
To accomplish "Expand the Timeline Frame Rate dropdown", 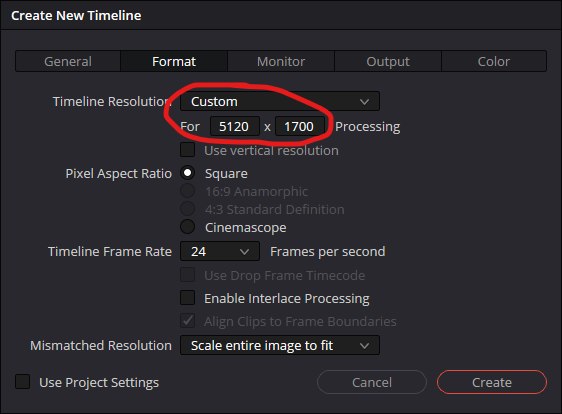I will coord(220,251).
